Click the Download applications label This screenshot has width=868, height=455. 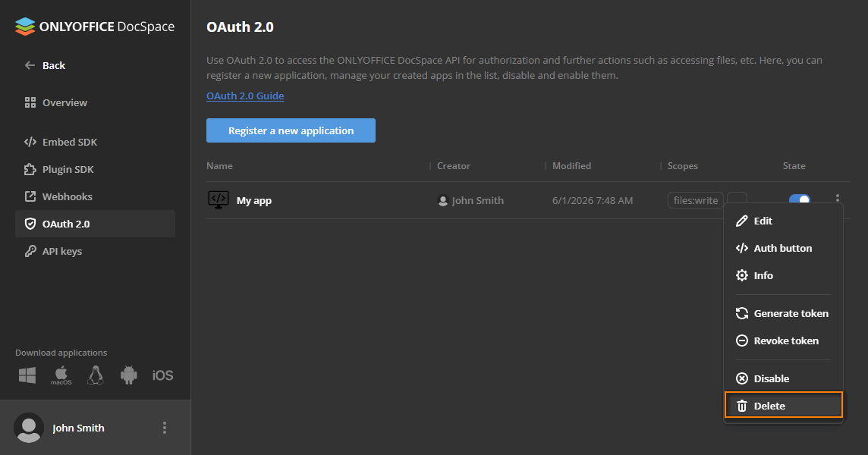coord(61,353)
